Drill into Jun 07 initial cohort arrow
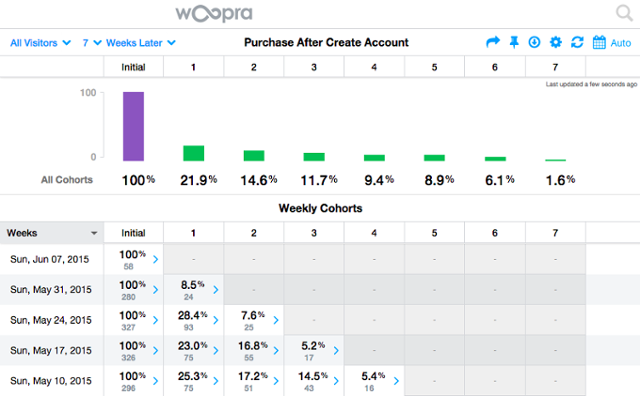The width and height of the screenshot is (640, 396). [156, 259]
